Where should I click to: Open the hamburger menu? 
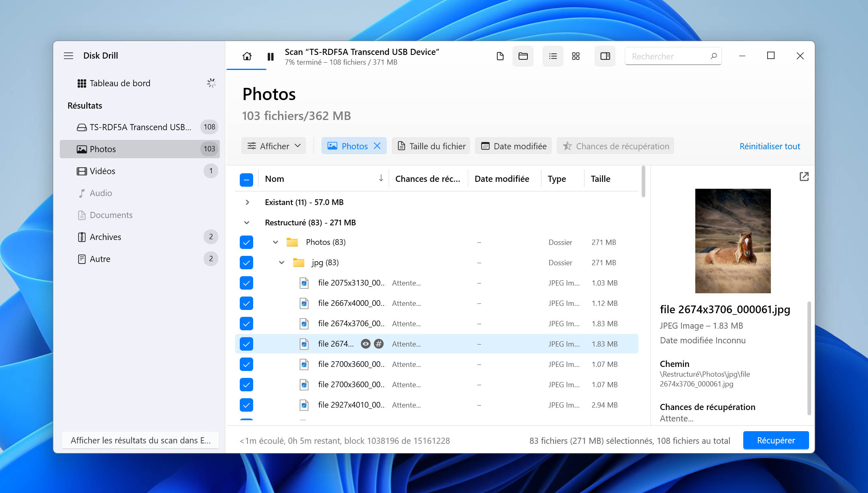(x=69, y=56)
